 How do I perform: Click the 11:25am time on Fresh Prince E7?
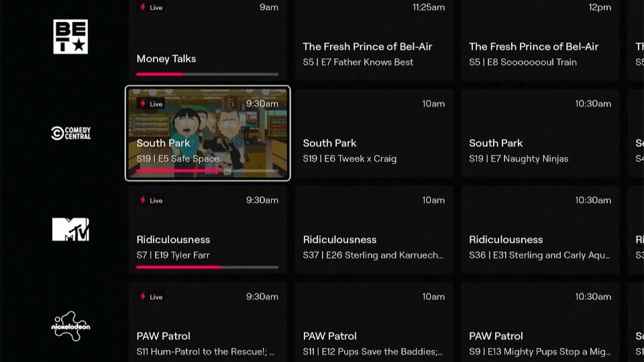point(429,8)
